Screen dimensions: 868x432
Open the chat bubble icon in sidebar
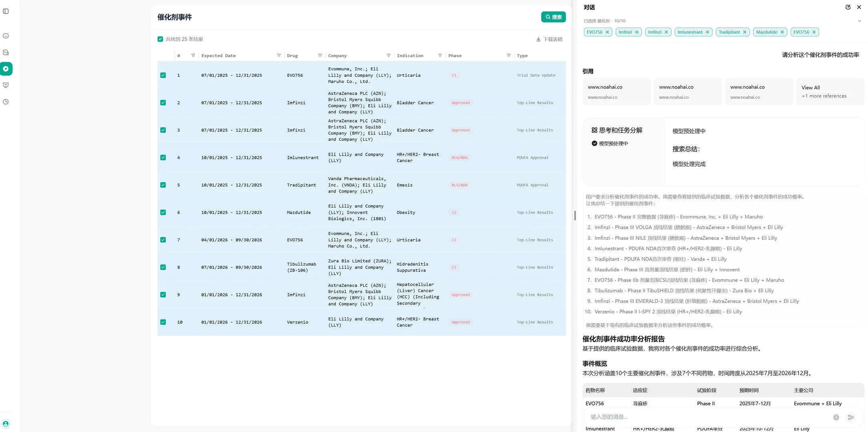(x=6, y=36)
